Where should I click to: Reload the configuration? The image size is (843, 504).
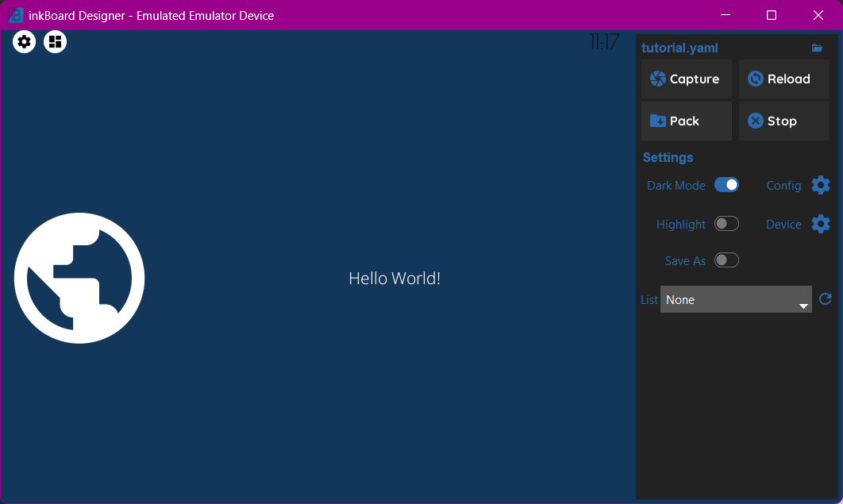(x=783, y=79)
